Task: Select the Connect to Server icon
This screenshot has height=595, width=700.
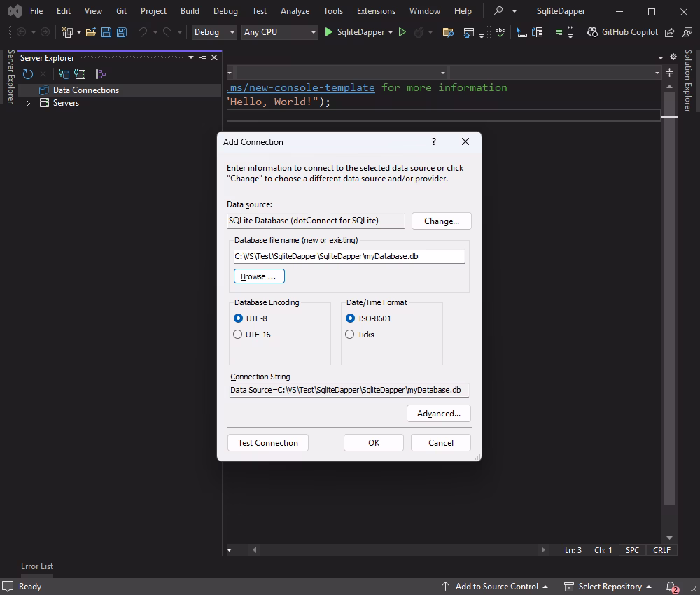Action: pos(79,73)
